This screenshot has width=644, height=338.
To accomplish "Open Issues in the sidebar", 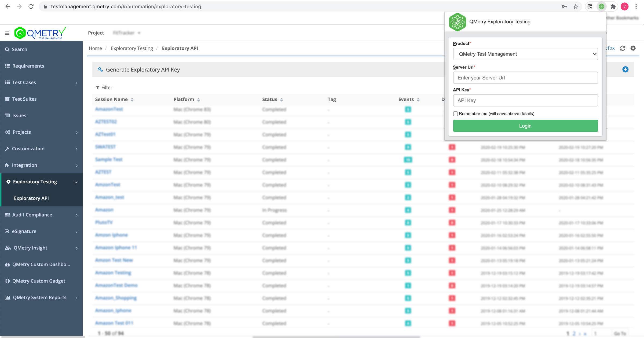I will pos(41,115).
